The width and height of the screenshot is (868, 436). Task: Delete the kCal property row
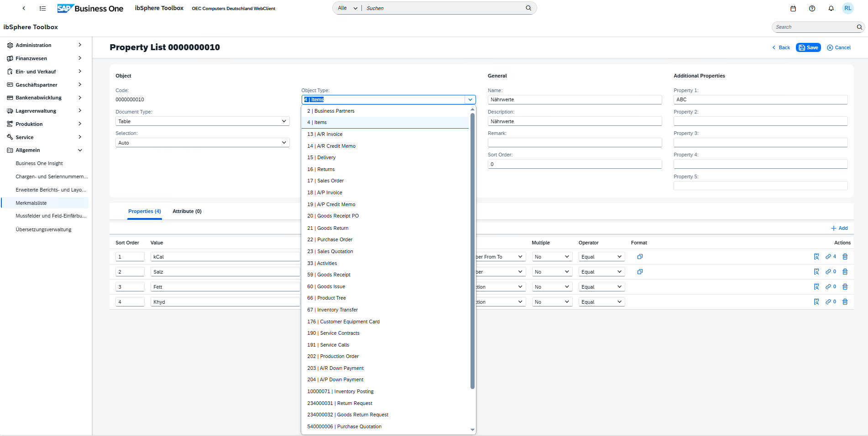pyautogui.click(x=845, y=257)
